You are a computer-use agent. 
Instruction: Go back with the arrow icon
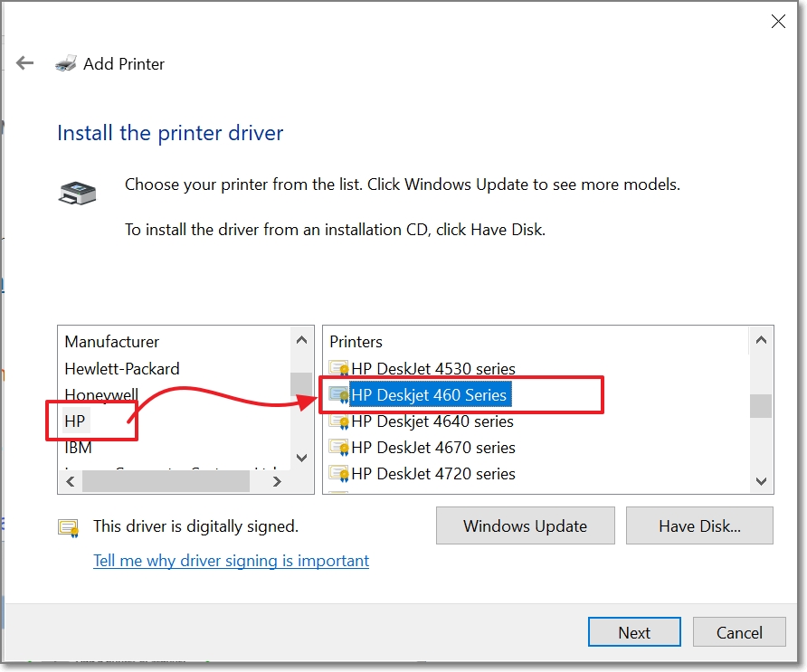click(24, 63)
